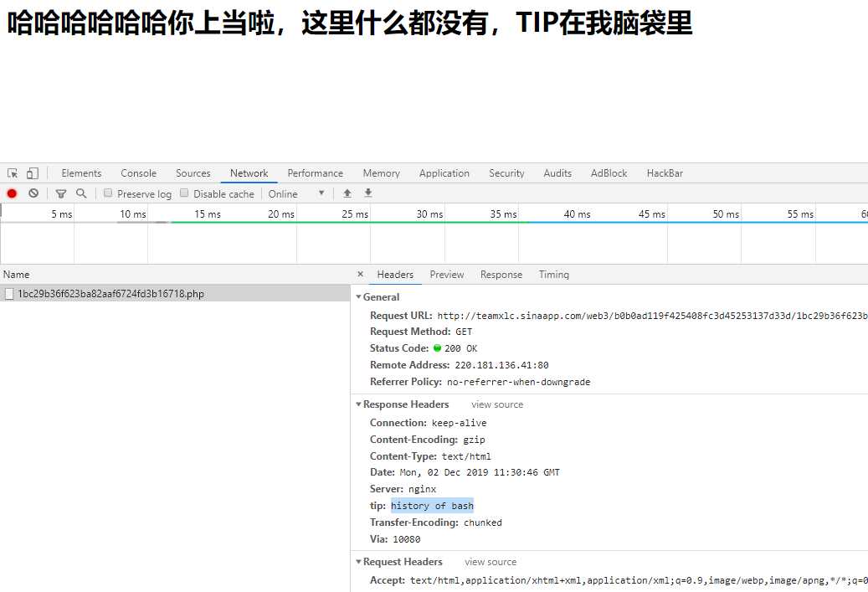Image resolution: width=868 pixels, height=592 pixels.
Task: Click the 25 ms timeline marker
Action: click(355, 214)
